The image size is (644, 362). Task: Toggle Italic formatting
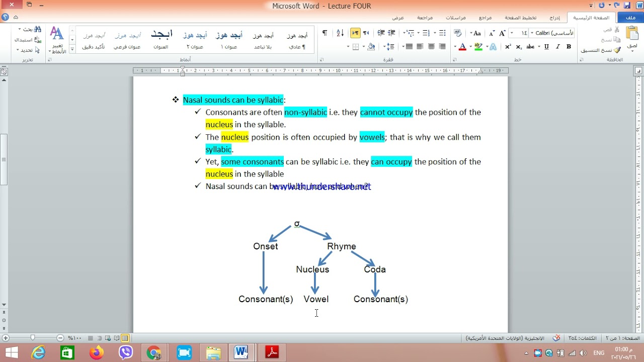click(x=557, y=47)
